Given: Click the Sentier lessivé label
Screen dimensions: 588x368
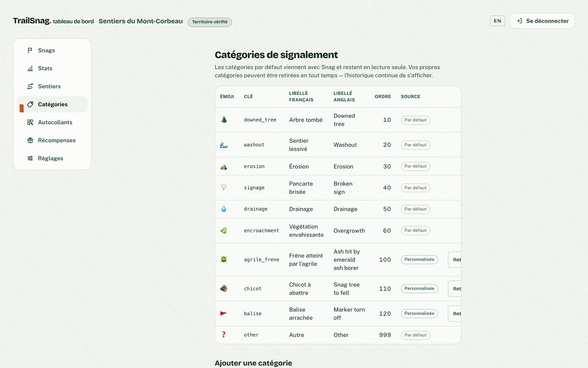Looking at the screenshot, I should pos(299,145).
